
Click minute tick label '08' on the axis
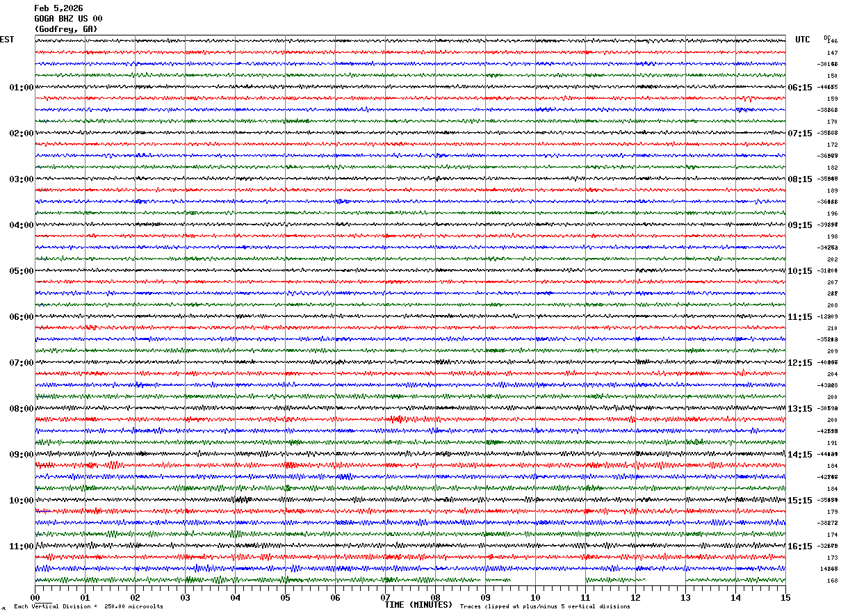pyautogui.click(x=436, y=597)
